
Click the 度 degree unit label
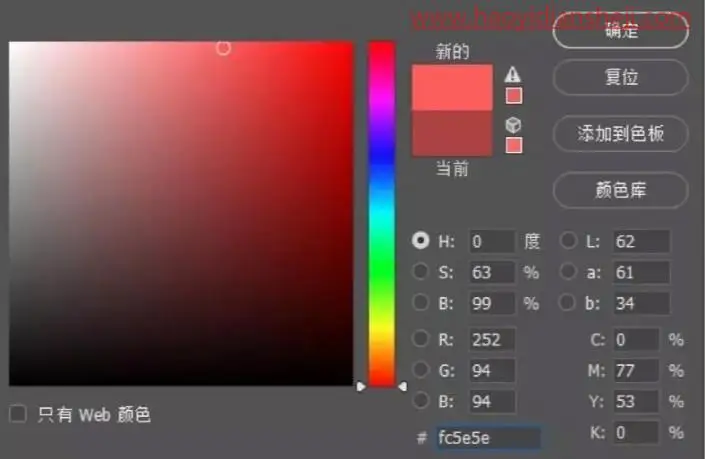(x=532, y=241)
